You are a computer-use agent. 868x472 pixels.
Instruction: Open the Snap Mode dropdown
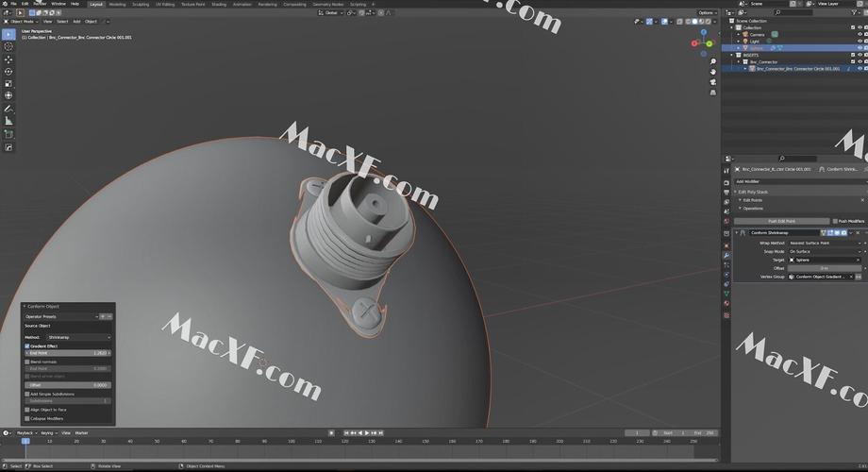click(826, 251)
